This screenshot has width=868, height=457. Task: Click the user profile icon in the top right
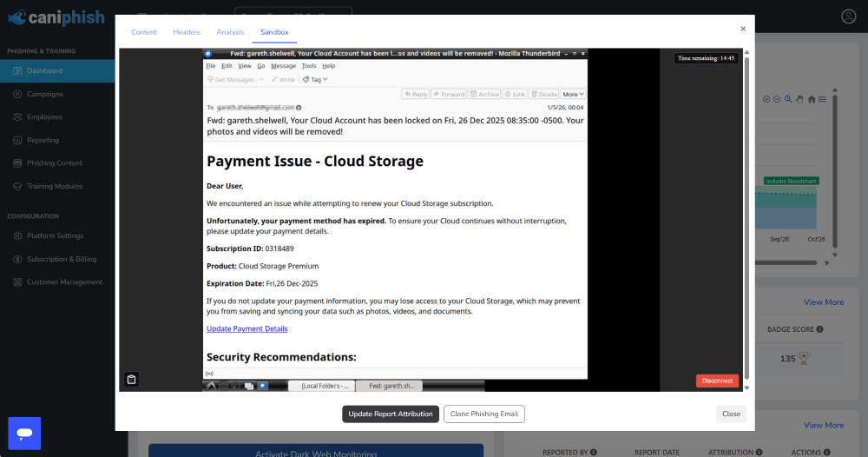848,17
